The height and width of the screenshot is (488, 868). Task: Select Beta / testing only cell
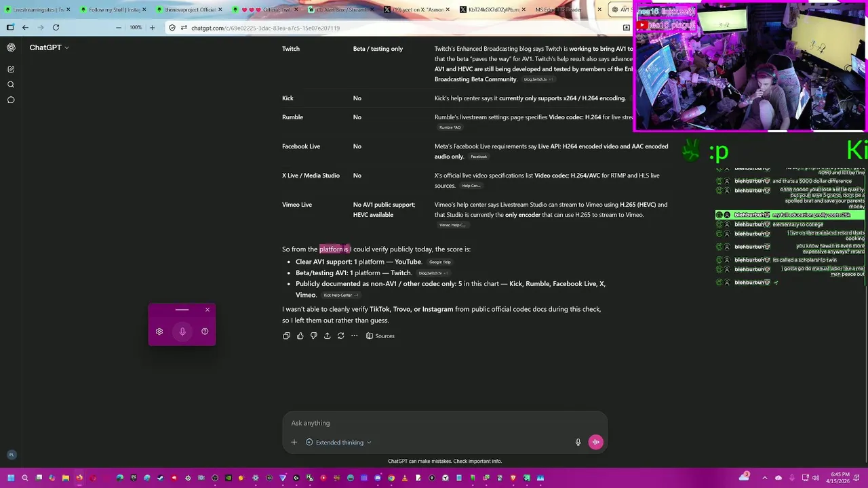tap(378, 49)
